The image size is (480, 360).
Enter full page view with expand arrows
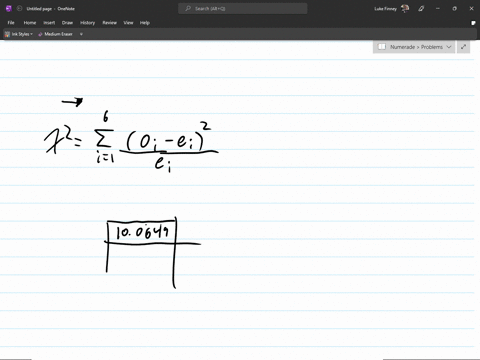point(463,47)
